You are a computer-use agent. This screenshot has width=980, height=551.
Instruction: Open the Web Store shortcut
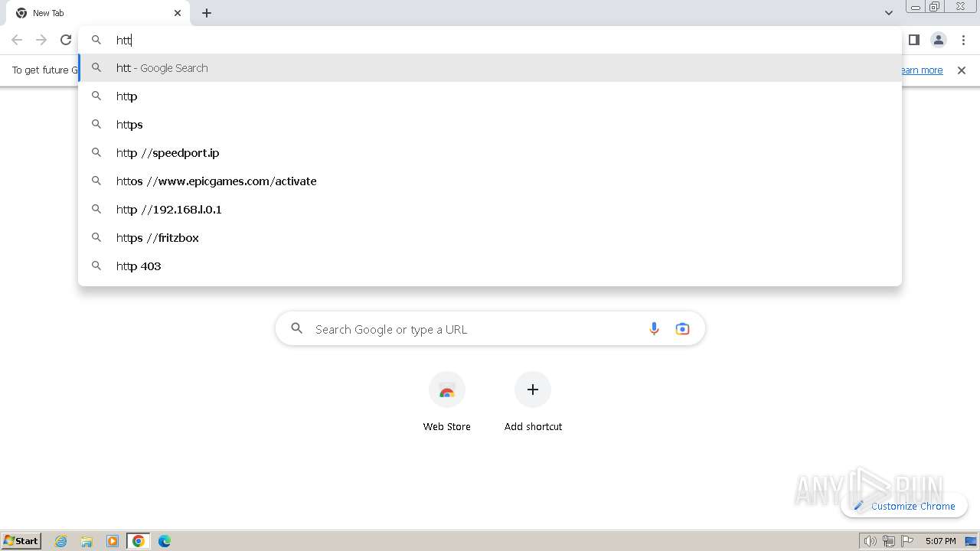[447, 403]
